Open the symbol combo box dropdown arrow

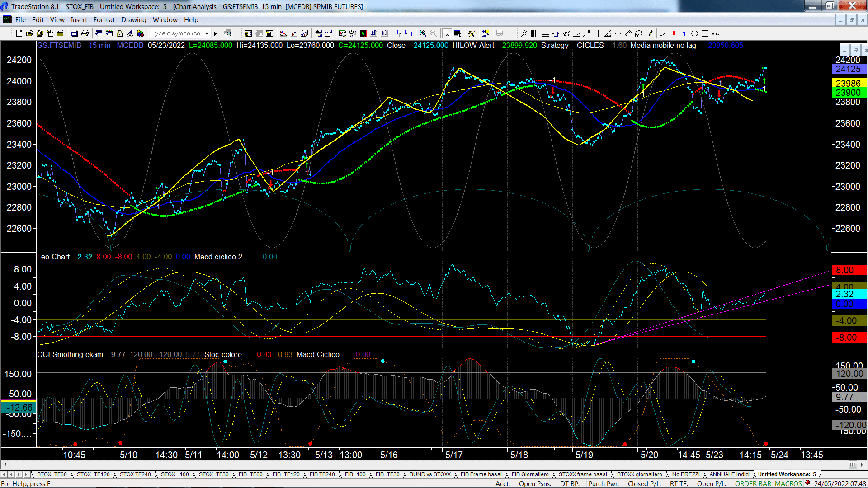coord(207,33)
